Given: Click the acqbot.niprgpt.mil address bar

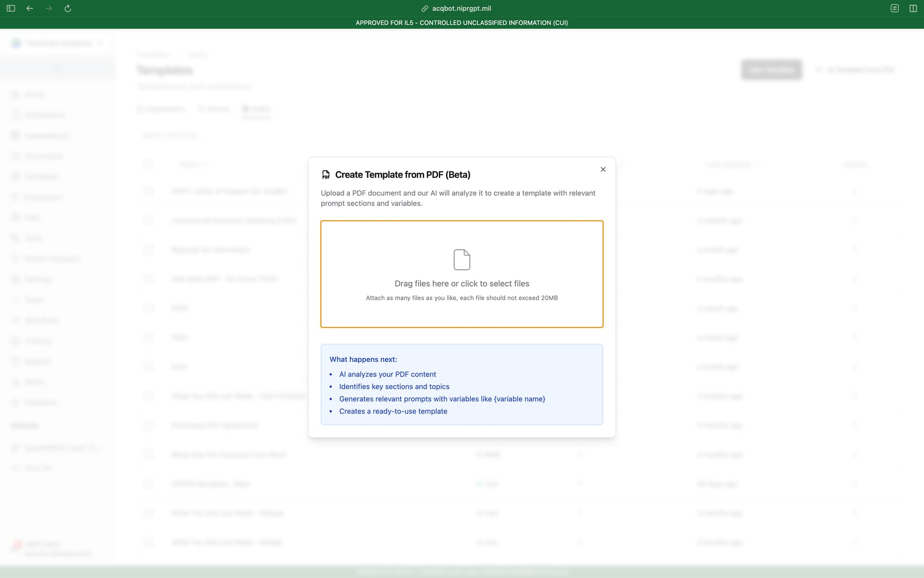Looking at the screenshot, I should (x=462, y=8).
